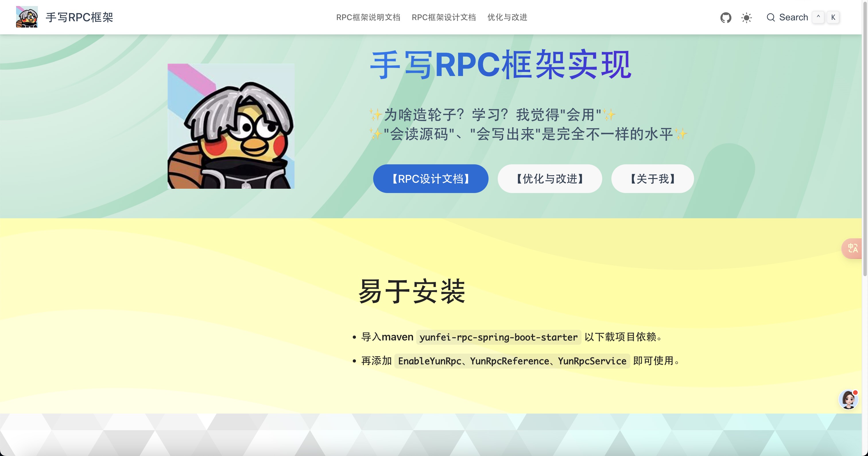868x456 pixels.
Task: Click the yunfei-rpc-spring-boot-starter code text
Action: click(x=498, y=337)
